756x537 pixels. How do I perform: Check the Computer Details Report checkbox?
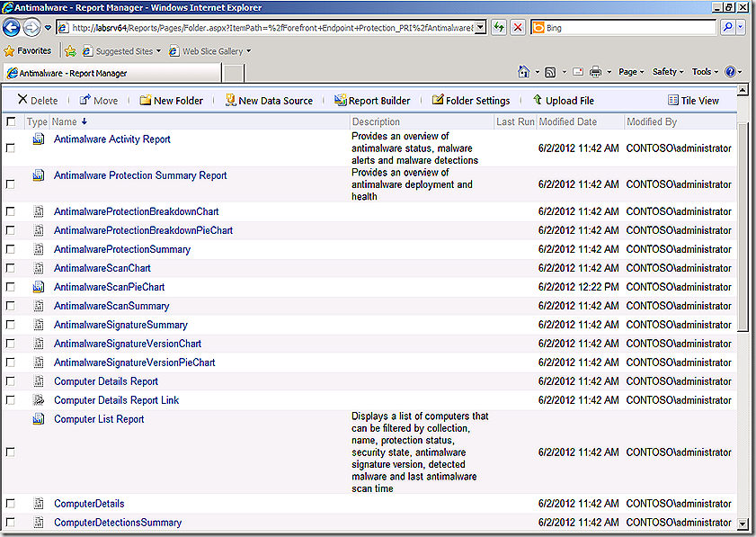point(10,381)
